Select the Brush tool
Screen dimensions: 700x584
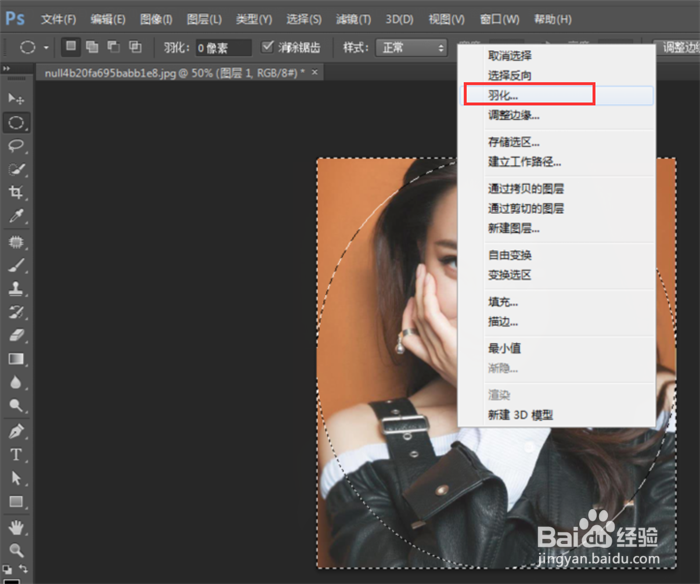coord(16,265)
